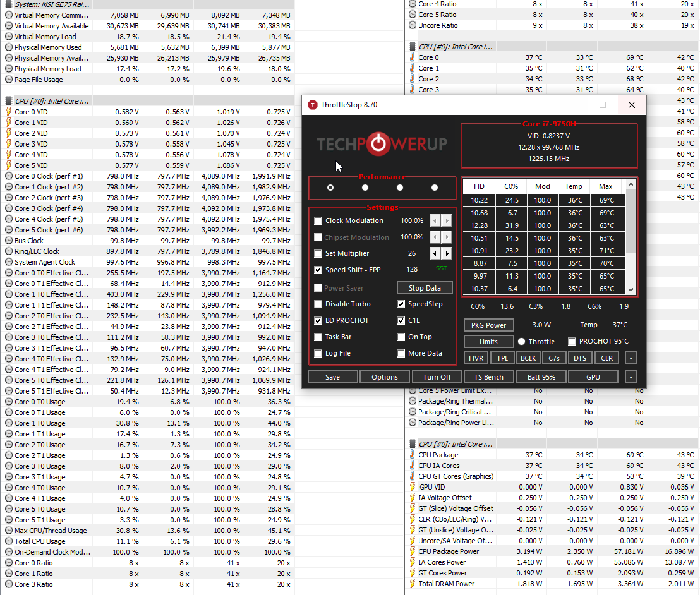Viewport: 700px width, 595px height.
Task: Click the Stop Data button
Action: (x=425, y=288)
